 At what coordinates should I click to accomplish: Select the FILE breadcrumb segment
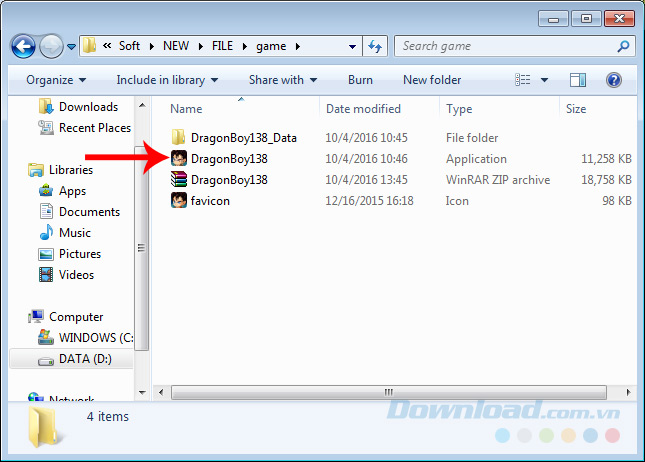(222, 46)
